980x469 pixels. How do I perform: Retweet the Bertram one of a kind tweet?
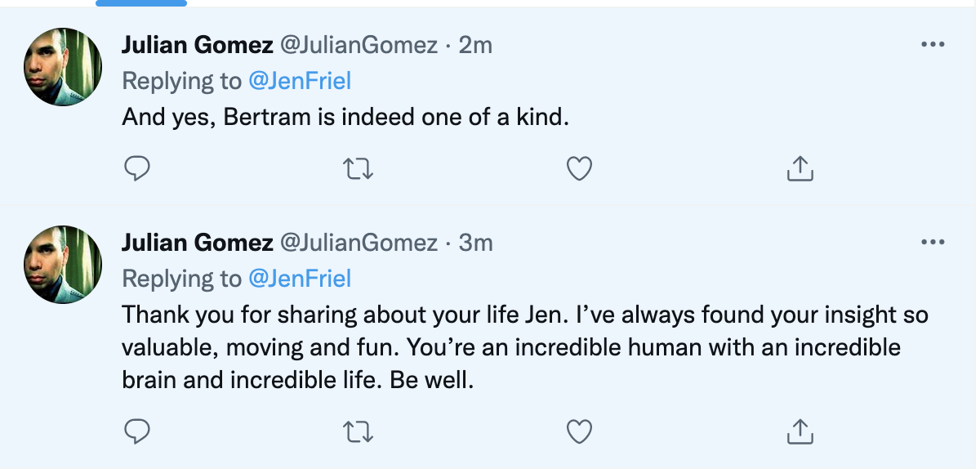point(358,168)
